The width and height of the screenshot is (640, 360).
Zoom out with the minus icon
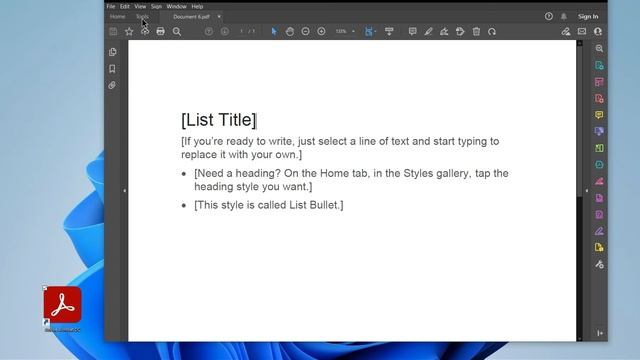305,31
